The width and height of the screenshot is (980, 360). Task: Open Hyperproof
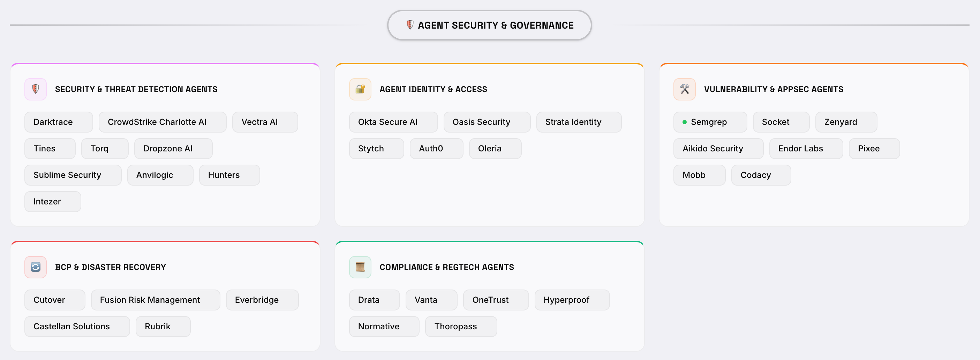pyautogui.click(x=572, y=300)
